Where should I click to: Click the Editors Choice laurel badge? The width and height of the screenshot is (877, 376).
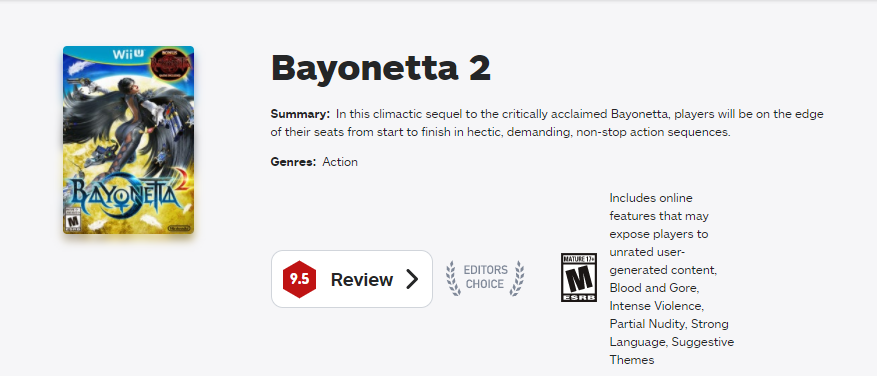point(485,278)
